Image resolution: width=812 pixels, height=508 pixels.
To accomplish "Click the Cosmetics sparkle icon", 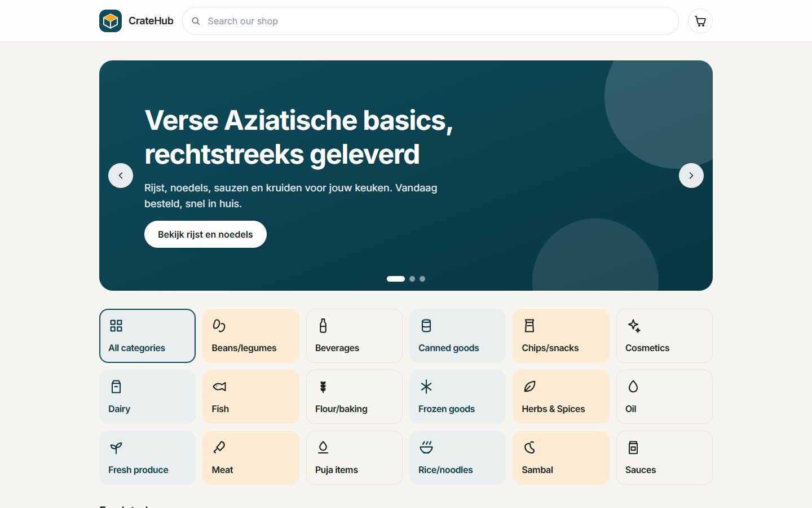I will pos(634,326).
